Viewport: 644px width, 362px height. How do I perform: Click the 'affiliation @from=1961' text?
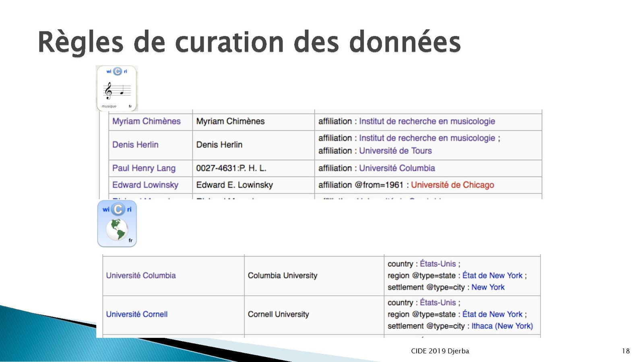point(361,185)
